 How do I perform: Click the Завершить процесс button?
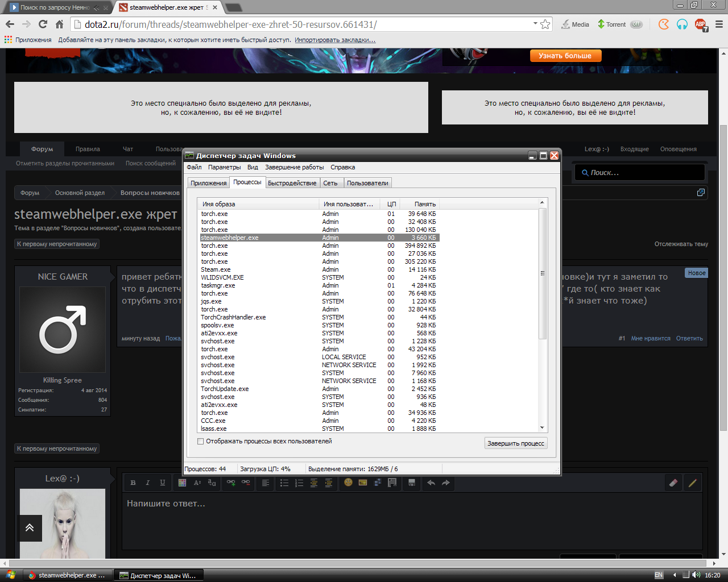click(x=516, y=443)
